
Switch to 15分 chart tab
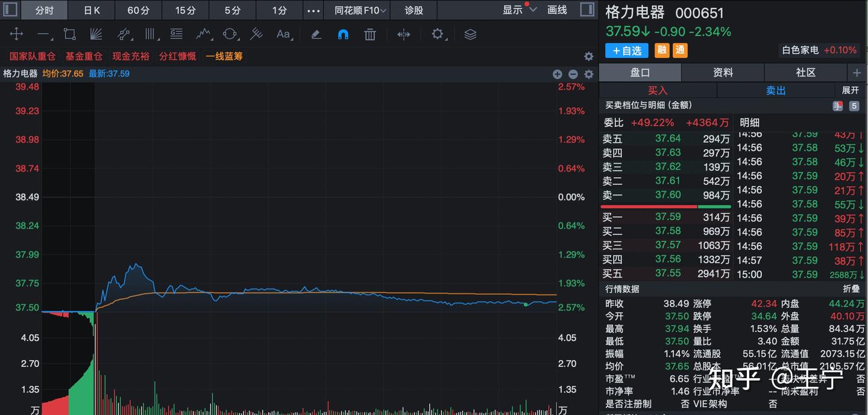coord(186,10)
